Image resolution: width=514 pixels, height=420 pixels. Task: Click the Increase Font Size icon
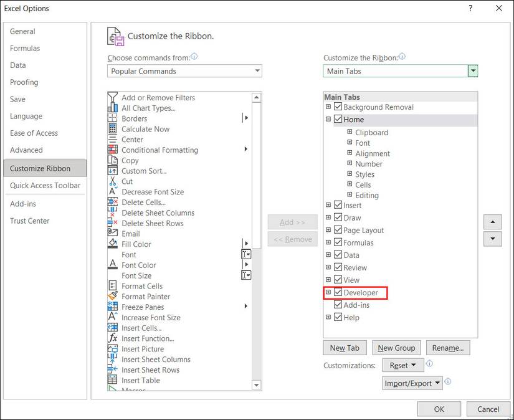[112, 317]
